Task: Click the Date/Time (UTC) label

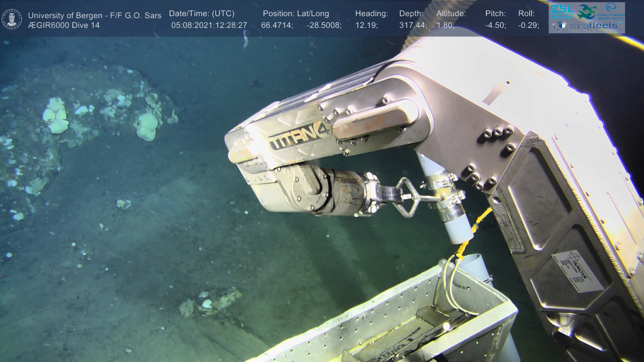Action: [x=202, y=14]
